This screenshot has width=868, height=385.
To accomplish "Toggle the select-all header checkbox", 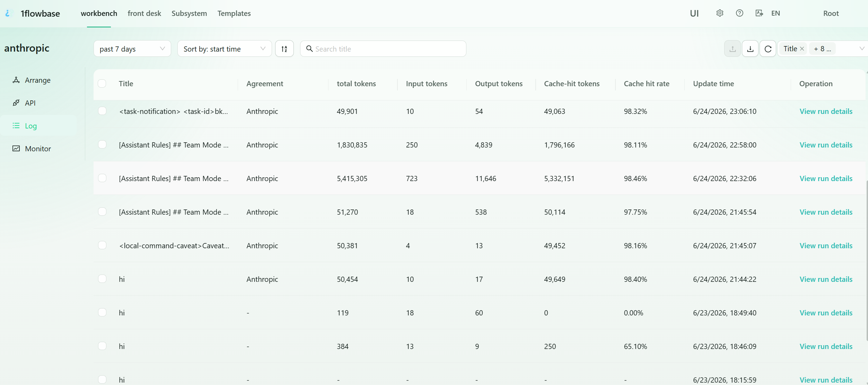I will [102, 83].
